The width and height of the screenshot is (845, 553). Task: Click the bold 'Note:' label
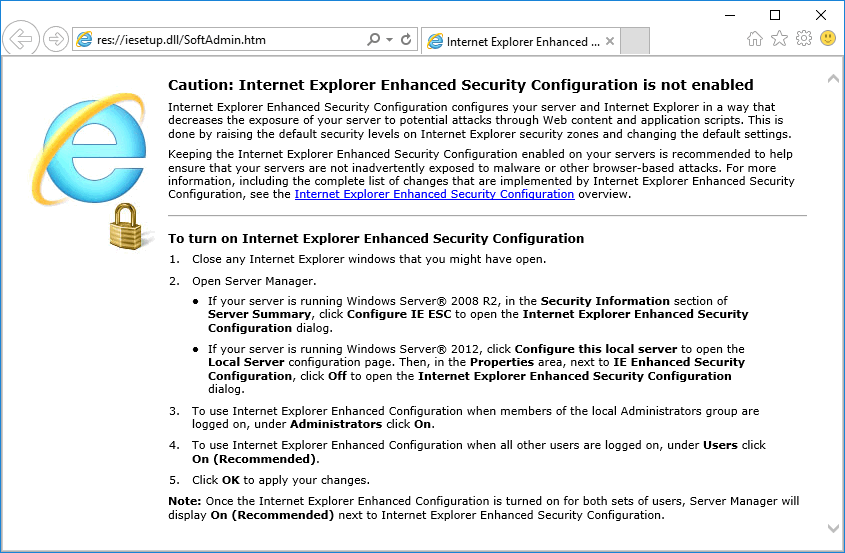[184, 501]
